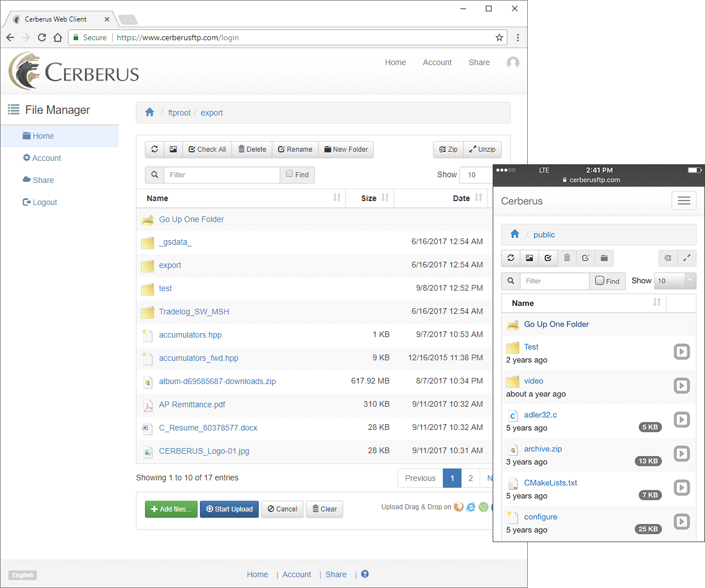Expand the row actions for adler32.c
Image resolution: width=705 pixels, height=588 pixels.
pyautogui.click(x=682, y=419)
